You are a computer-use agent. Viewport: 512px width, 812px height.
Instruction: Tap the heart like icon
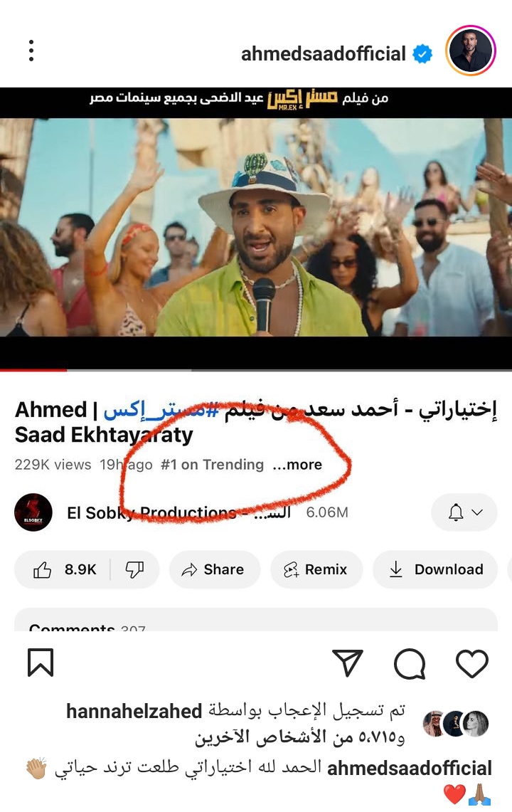tap(471, 663)
